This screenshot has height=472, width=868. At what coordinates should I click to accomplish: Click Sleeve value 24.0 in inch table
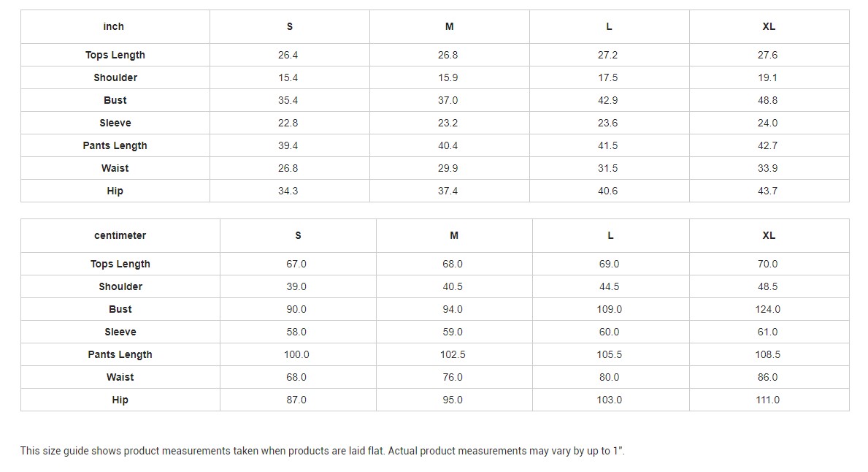[x=769, y=123]
